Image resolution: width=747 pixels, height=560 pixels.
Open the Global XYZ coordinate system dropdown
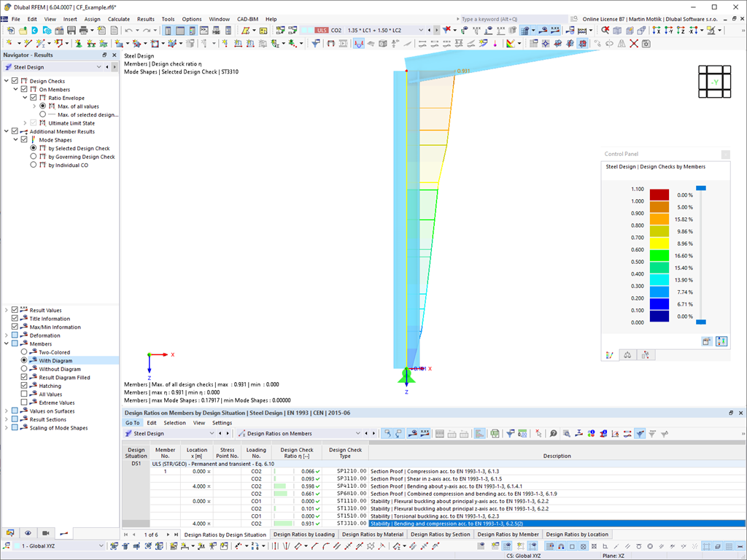101,546
